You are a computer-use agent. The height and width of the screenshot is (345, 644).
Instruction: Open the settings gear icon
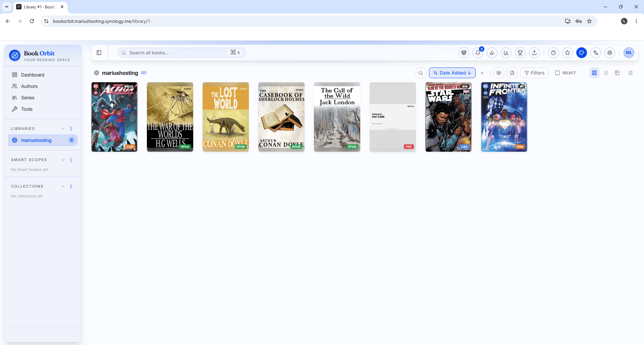point(610,53)
